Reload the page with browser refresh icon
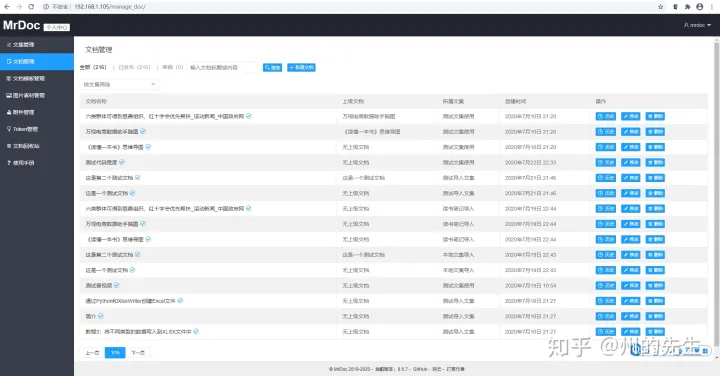This screenshot has width=720, height=376. (x=31, y=6)
